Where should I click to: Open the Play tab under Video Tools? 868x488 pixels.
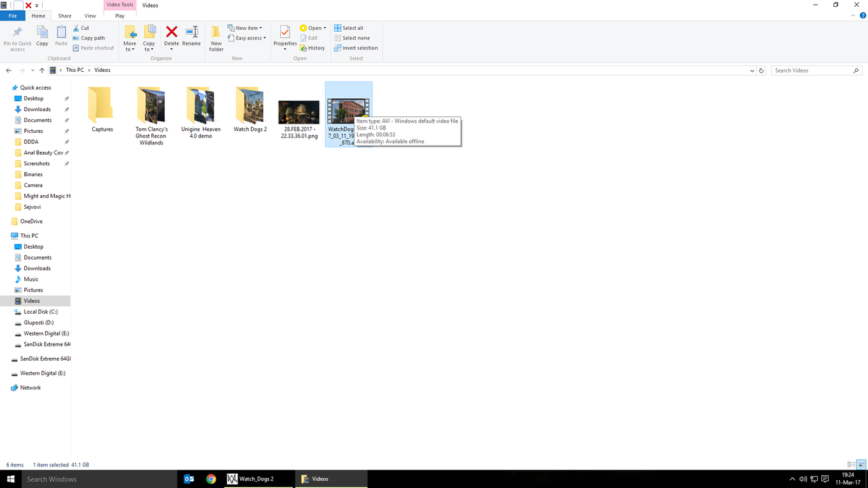pyautogui.click(x=120, y=16)
